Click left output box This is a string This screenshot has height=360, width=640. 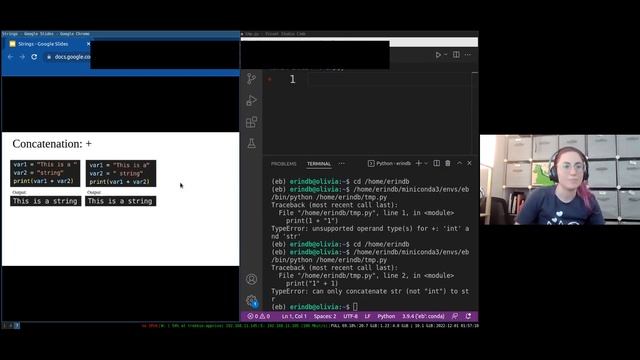coord(45,201)
